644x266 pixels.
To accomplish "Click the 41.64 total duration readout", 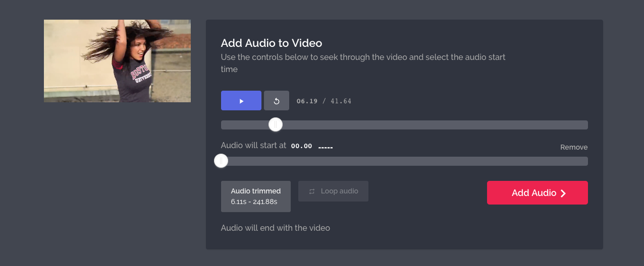I will [341, 101].
